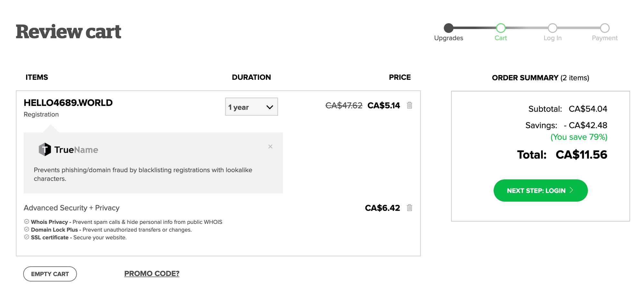Click the Next Step: Login button
This screenshot has width=644, height=294.
(541, 191)
